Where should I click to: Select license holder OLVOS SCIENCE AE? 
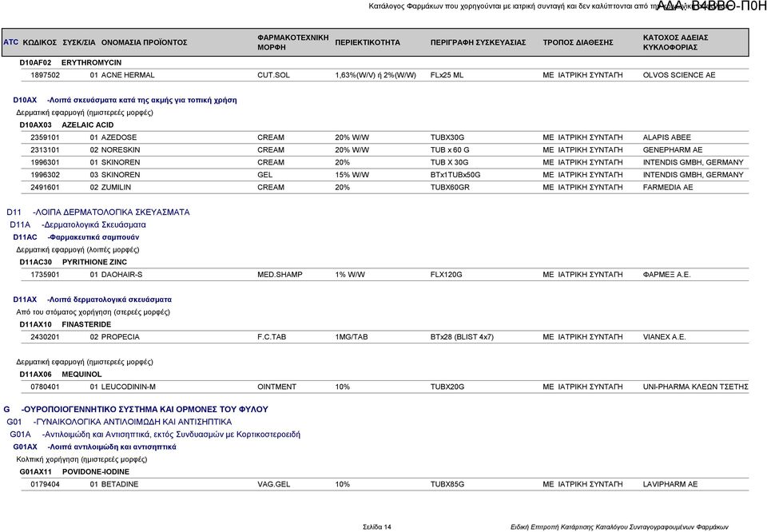pyautogui.click(x=679, y=75)
